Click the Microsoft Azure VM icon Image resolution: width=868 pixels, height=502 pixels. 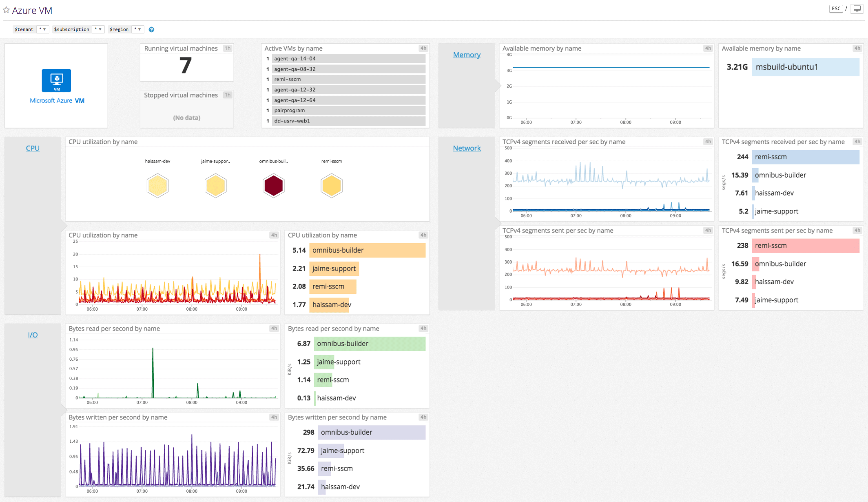57,81
